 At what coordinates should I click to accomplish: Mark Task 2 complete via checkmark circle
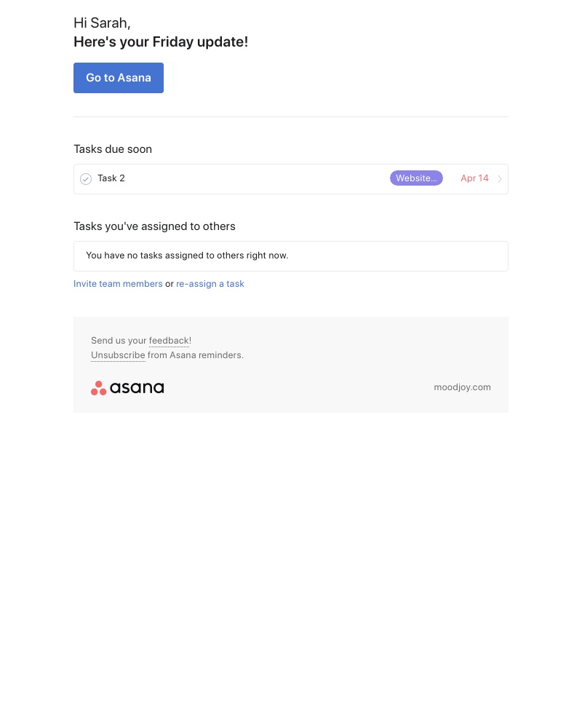(86, 179)
